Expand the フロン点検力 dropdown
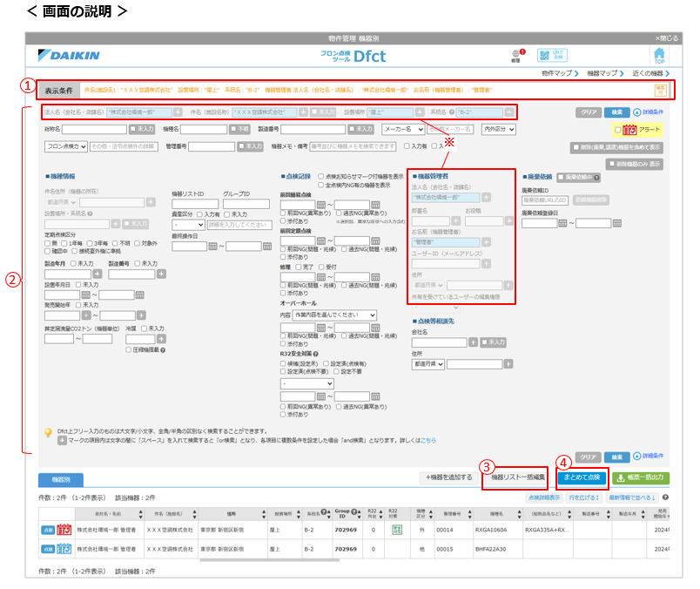This screenshot has width=700, height=589. 65,146
